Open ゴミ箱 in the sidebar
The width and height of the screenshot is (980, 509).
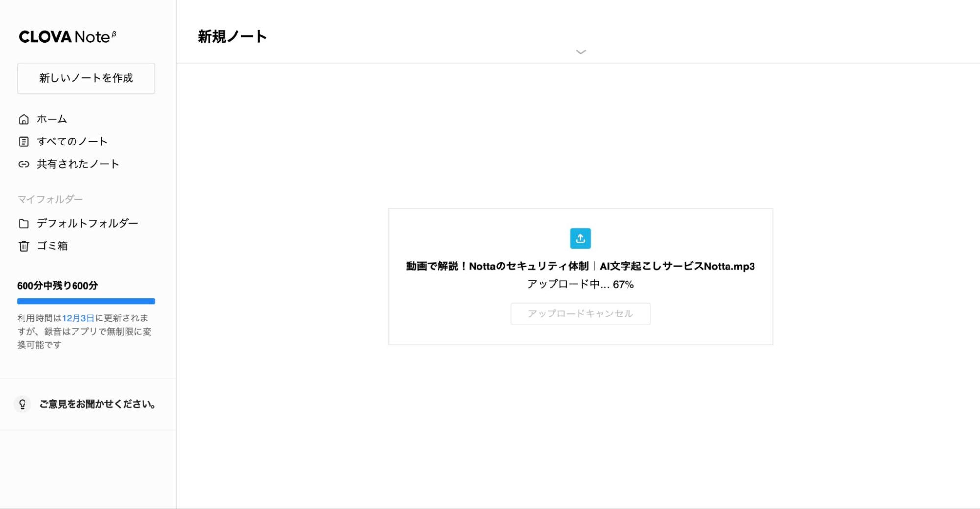52,246
